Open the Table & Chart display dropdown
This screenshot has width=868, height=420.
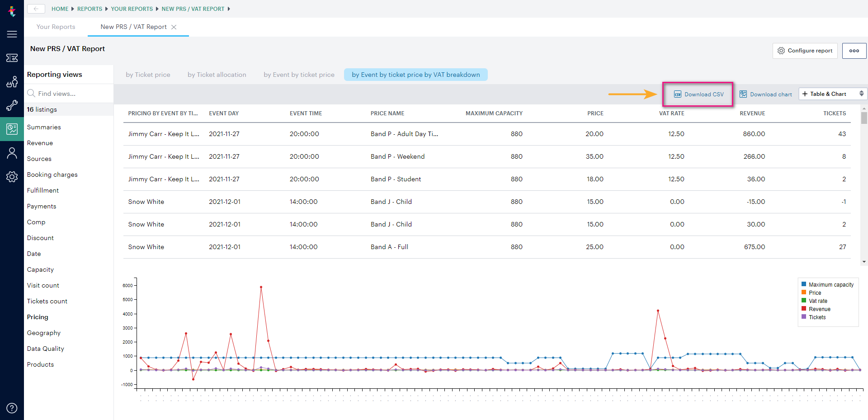tap(832, 94)
